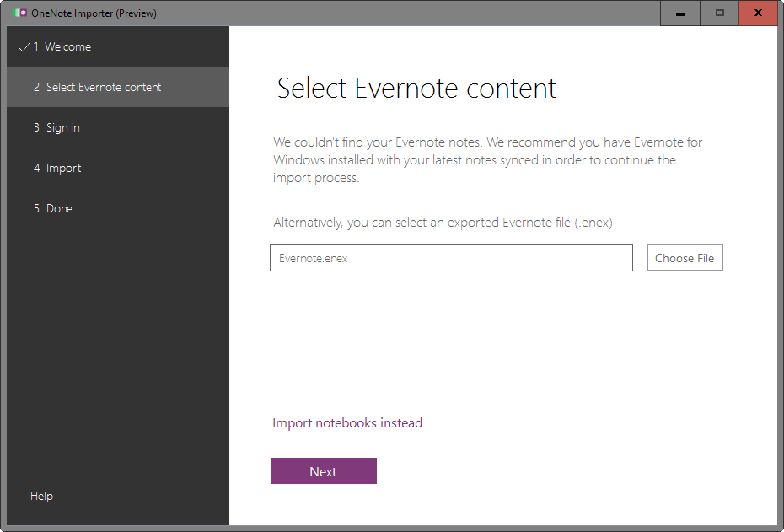Open the Help link in sidebar
Viewport: 784px width, 532px height.
(x=41, y=496)
